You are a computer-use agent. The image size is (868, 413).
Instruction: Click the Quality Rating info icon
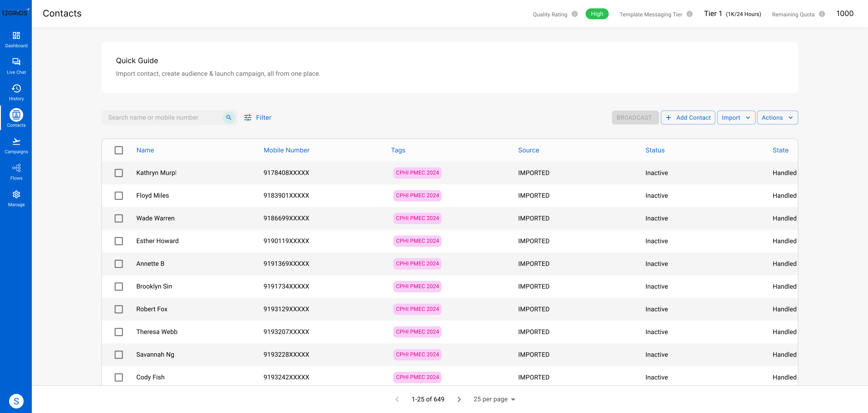click(x=574, y=14)
